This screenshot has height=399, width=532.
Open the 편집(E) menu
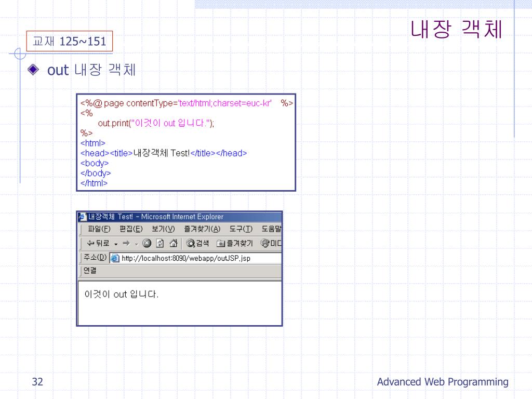(131, 229)
